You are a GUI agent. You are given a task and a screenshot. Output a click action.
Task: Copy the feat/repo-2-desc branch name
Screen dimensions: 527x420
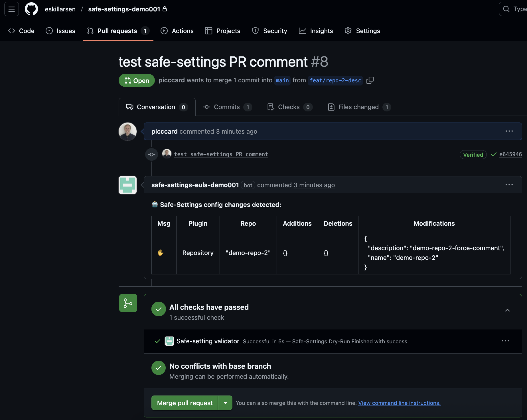[370, 80]
